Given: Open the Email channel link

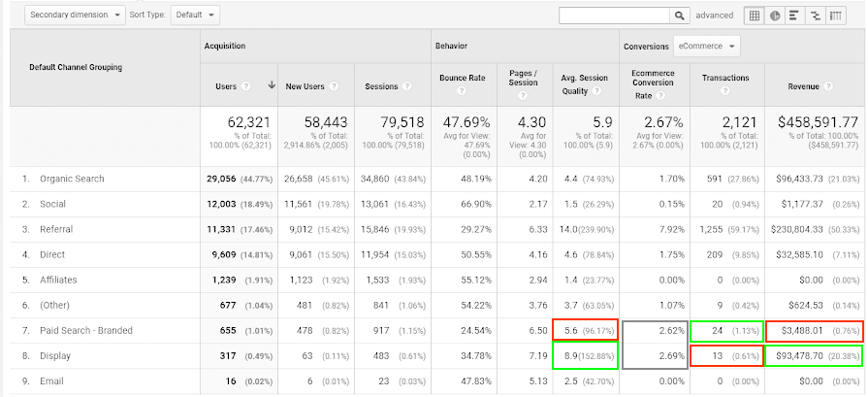Looking at the screenshot, I should click(51, 380).
